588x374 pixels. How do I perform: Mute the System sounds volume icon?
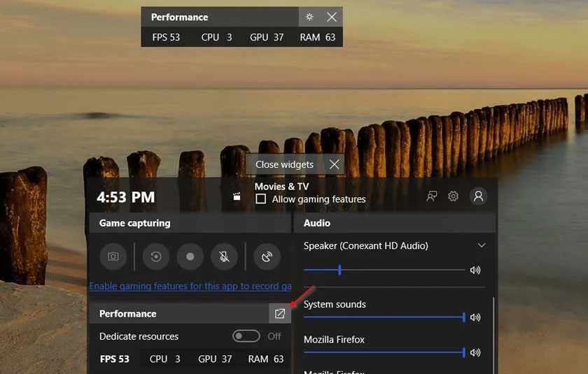(x=475, y=317)
